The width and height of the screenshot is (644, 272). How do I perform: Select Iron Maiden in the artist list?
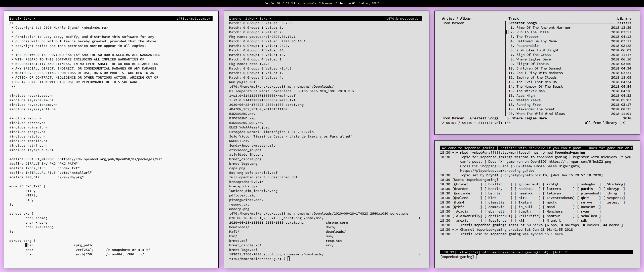(x=453, y=23)
